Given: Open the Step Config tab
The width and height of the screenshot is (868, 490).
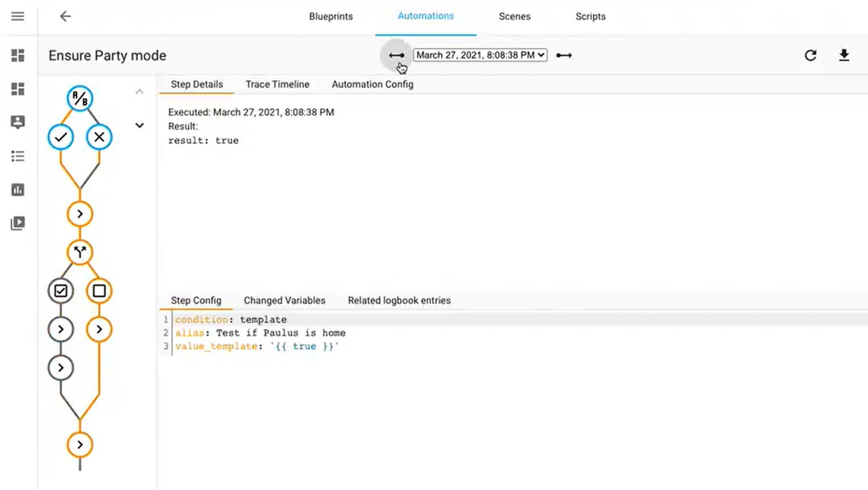Looking at the screenshot, I should (196, 301).
